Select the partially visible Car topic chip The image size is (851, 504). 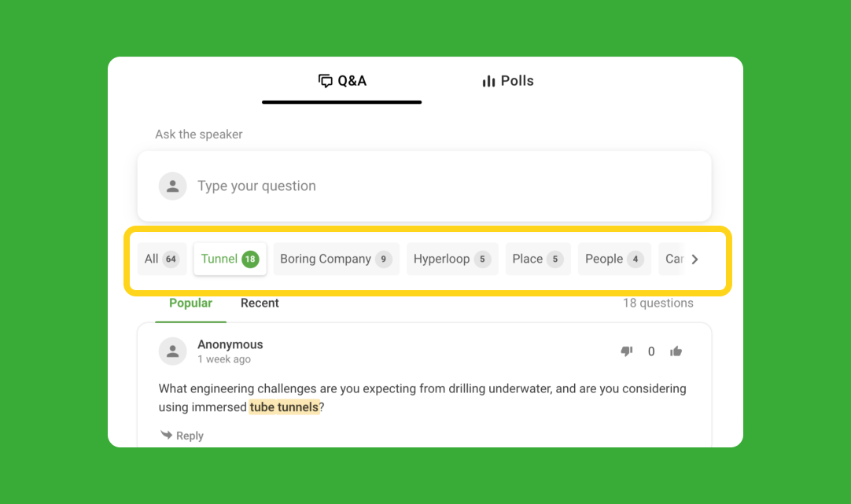673,259
